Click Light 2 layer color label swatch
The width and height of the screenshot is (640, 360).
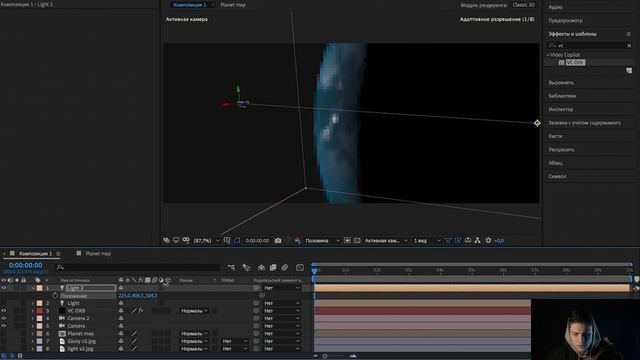[40, 288]
